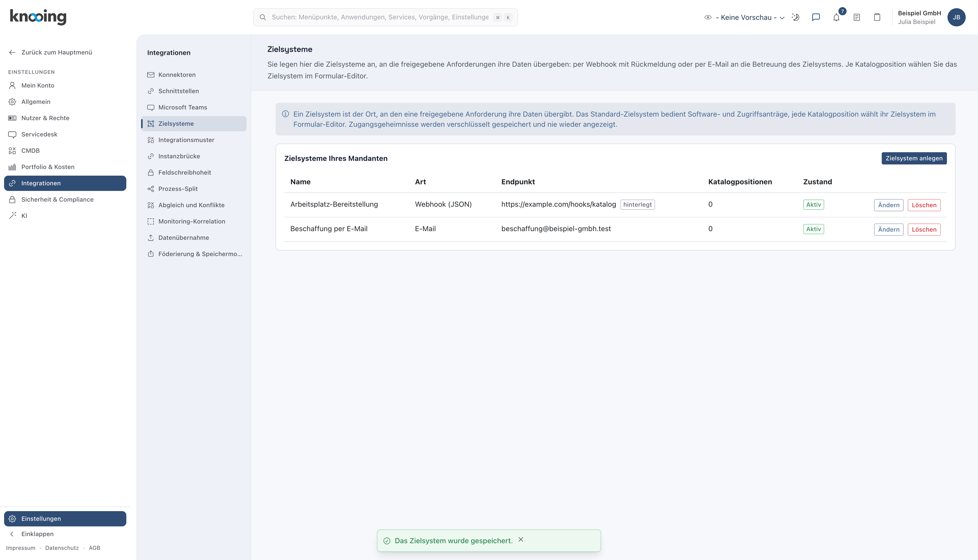Screen dimensions: 978x560
Task: Open Mein Konto settings
Action: coord(65,85)
